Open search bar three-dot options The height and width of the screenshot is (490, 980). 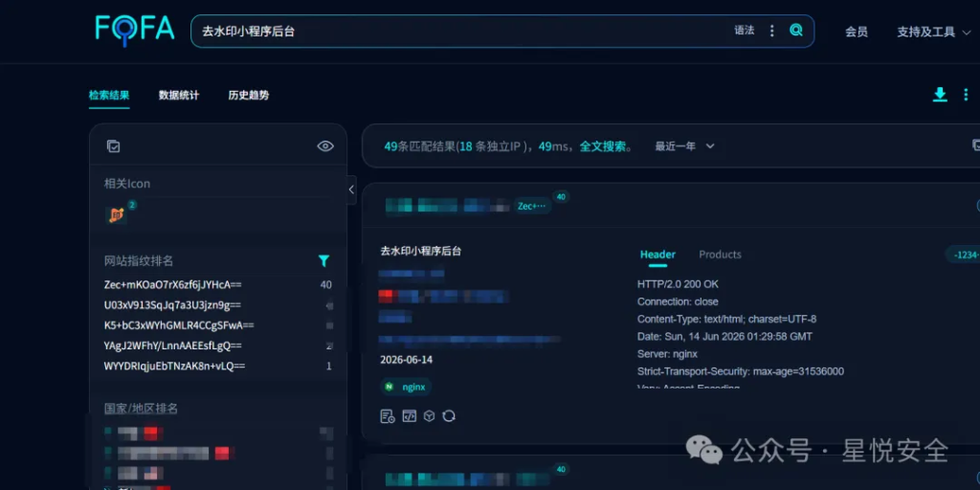(x=772, y=30)
